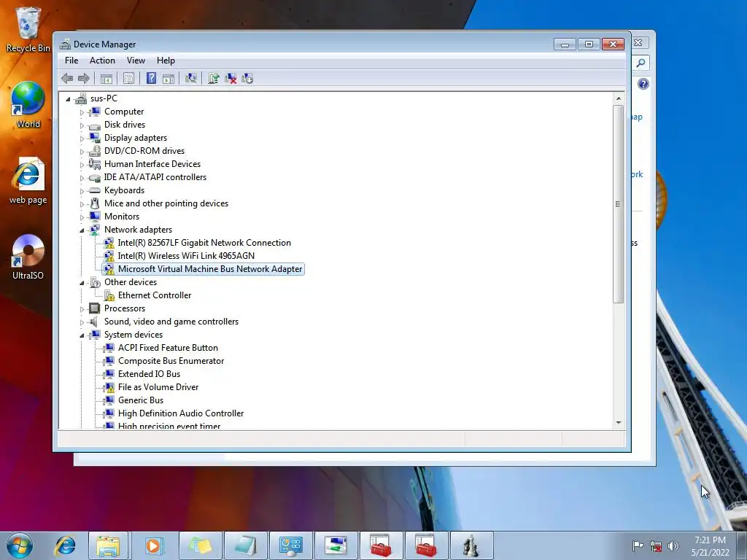
Task: Select the UltraISO desktop shortcut
Action: tap(28, 257)
